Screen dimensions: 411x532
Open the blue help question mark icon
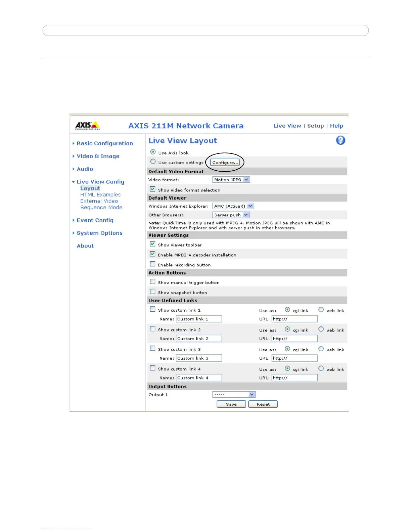tap(340, 140)
